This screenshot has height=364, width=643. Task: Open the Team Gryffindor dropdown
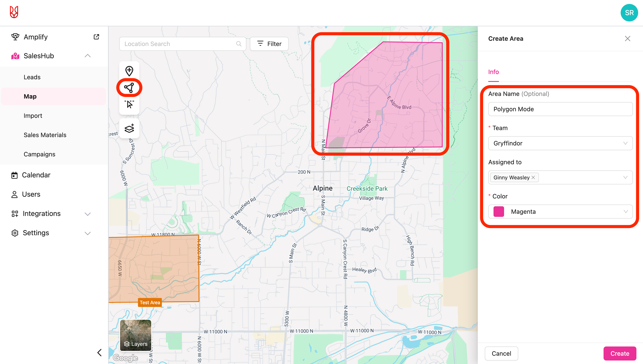560,143
